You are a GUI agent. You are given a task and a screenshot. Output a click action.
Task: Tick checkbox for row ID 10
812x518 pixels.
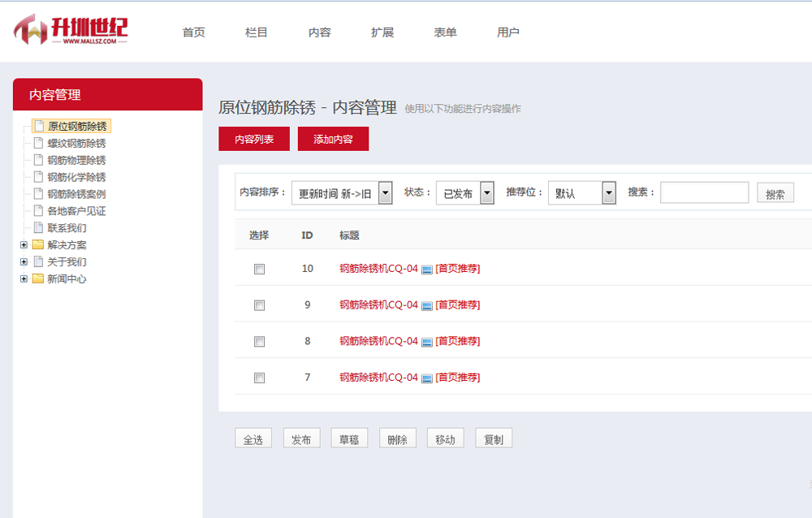click(x=260, y=269)
